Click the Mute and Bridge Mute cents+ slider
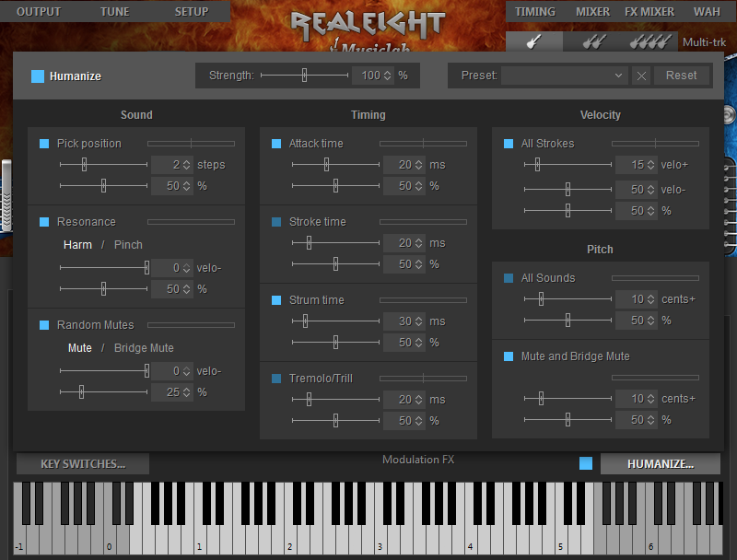Viewport: 737px width, 560px height. click(567, 399)
